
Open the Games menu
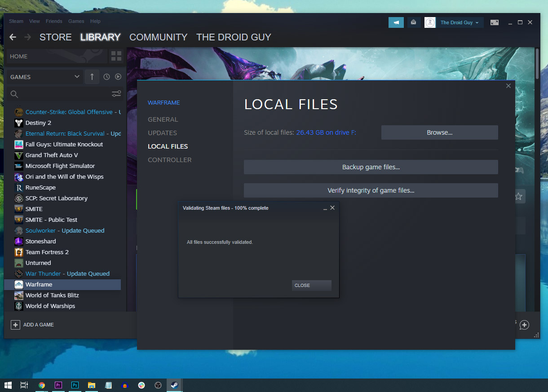(76, 21)
